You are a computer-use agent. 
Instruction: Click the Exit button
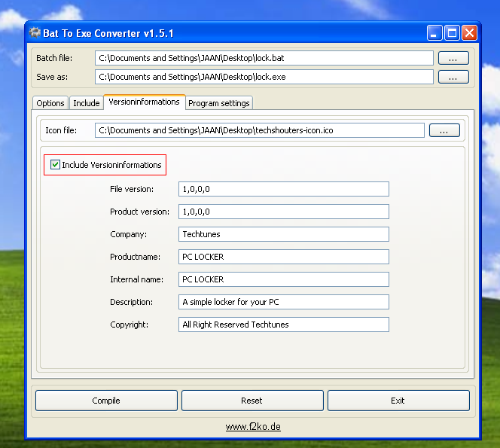tap(398, 401)
